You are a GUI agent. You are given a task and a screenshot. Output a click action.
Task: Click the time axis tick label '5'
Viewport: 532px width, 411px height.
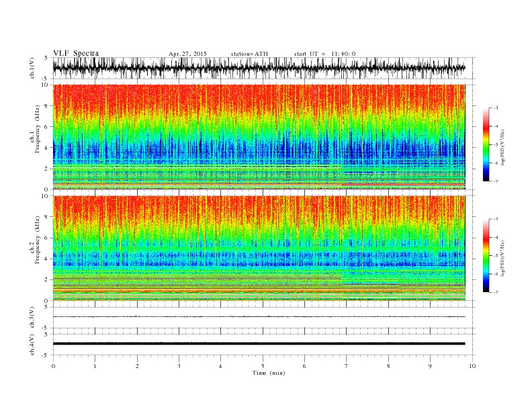pyautogui.click(x=263, y=366)
